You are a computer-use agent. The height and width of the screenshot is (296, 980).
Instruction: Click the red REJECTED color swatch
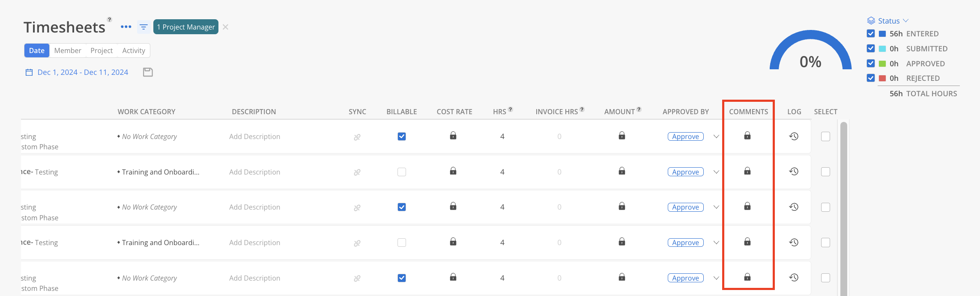(x=882, y=78)
